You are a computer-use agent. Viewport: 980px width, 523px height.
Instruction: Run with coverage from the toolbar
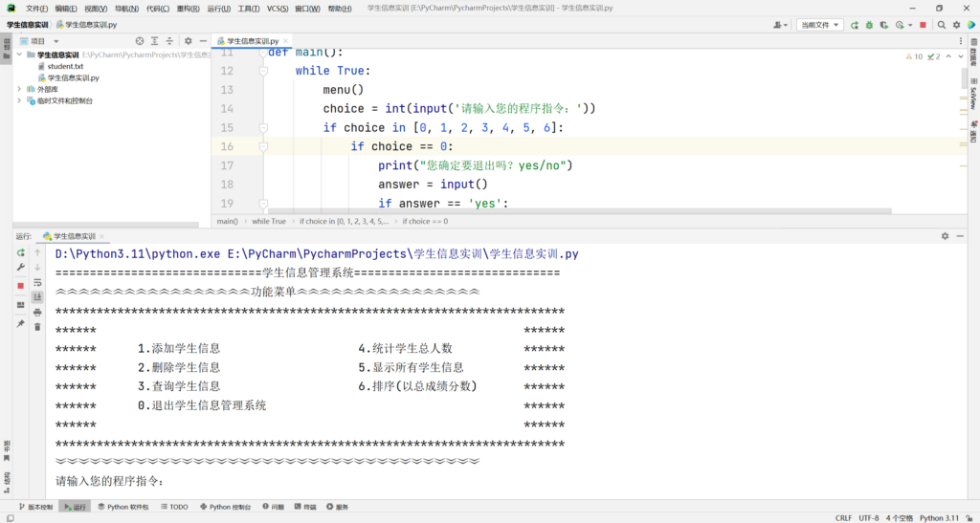click(883, 25)
